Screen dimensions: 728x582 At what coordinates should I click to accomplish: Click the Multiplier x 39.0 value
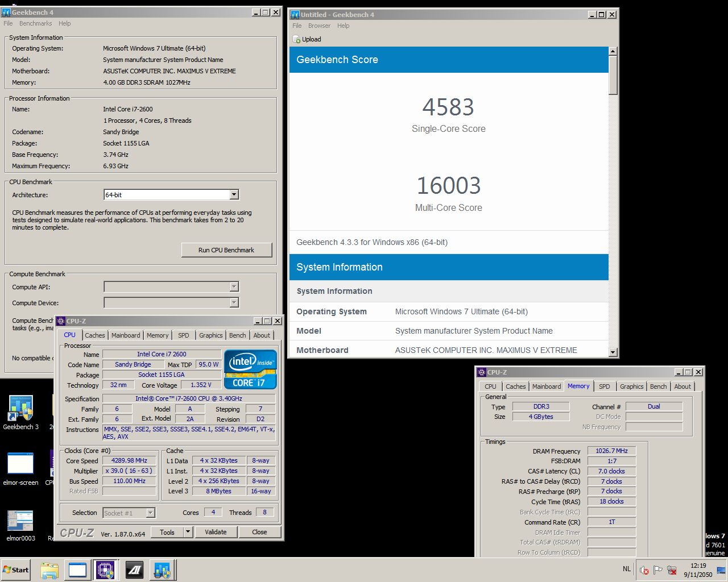tap(129, 471)
